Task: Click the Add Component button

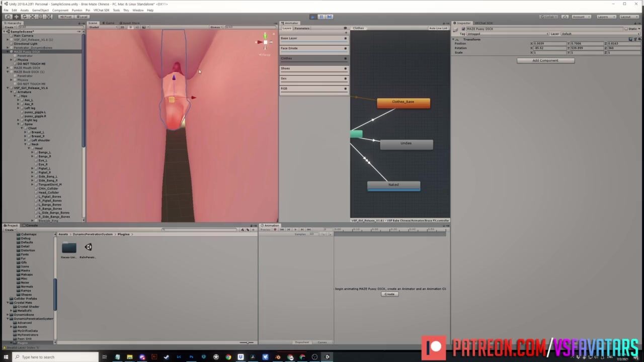Action: click(x=545, y=60)
